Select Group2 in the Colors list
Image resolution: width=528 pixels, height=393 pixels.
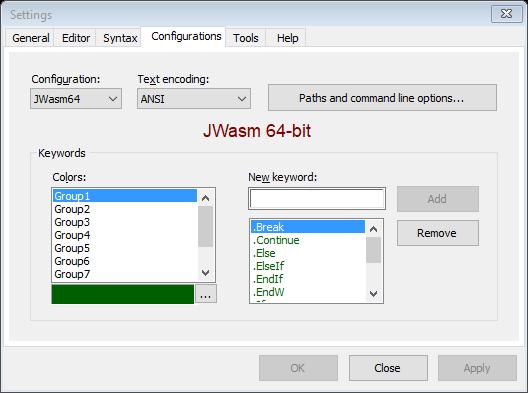125,209
